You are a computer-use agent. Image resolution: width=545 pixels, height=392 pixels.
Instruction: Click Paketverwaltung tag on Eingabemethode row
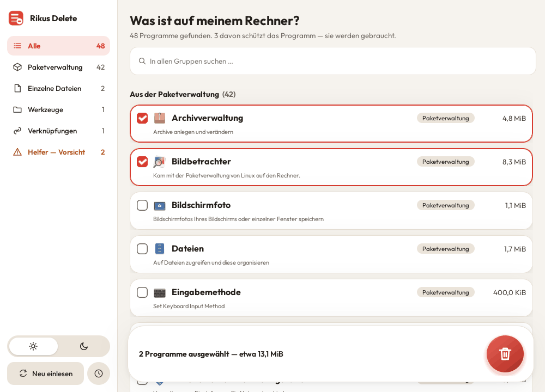click(x=446, y=292)
